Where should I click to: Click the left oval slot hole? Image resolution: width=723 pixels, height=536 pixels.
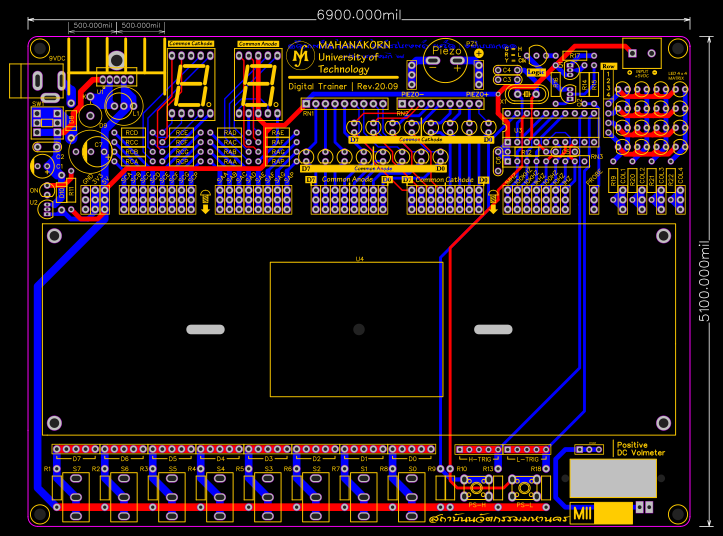pos(206,329)
